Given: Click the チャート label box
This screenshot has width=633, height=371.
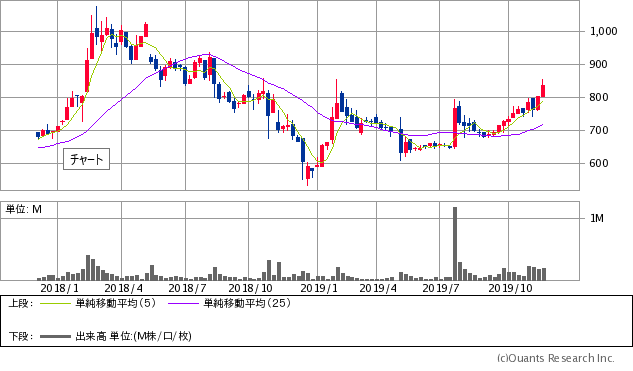Looking at the screenshot, I should pyautogui.click(x=86, y=159).
